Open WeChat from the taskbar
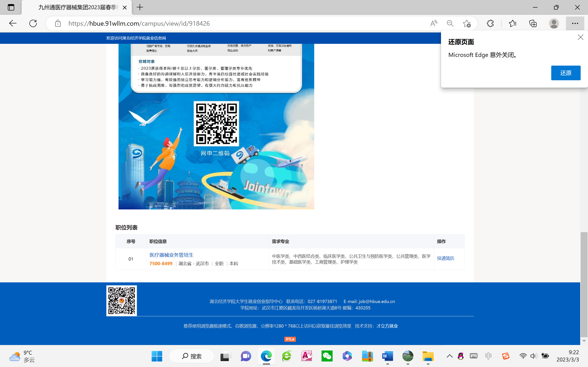Viewport: 588px width, 367px height. click(327, 356)
